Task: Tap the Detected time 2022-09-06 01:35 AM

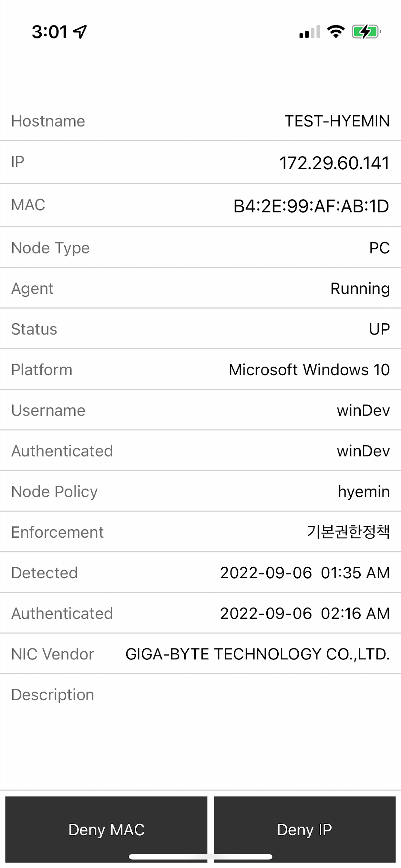Action: (305, 573)
